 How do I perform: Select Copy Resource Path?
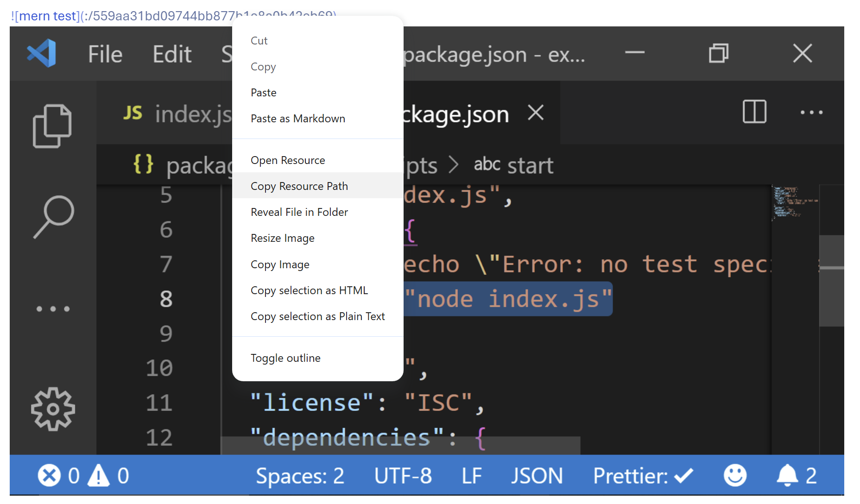click(318, 186)
